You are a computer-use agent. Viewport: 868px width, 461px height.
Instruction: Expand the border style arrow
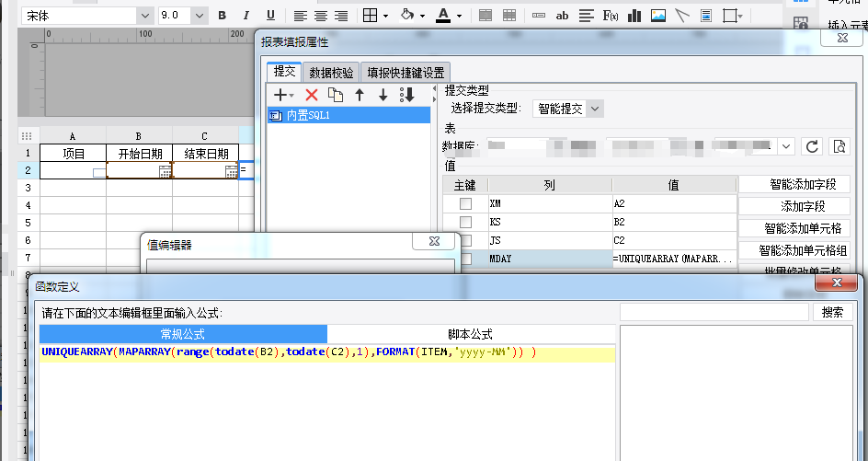(x=385, y=16)
